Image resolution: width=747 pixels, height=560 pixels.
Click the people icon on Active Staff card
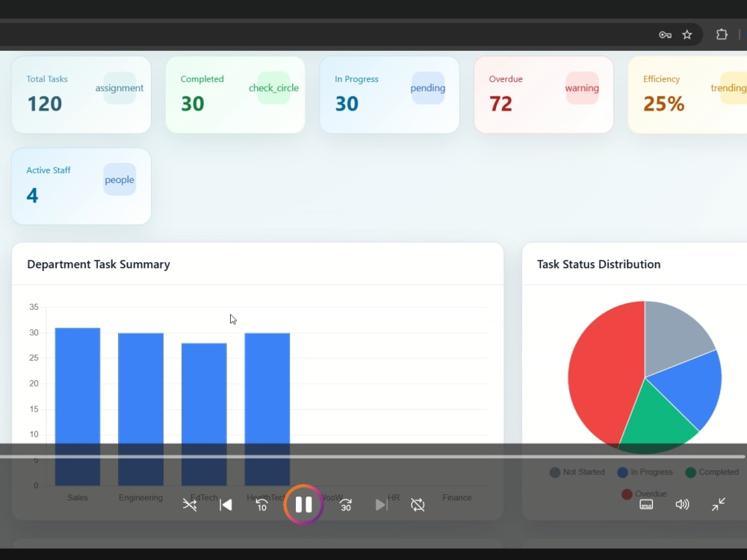(x=119, y=179)
